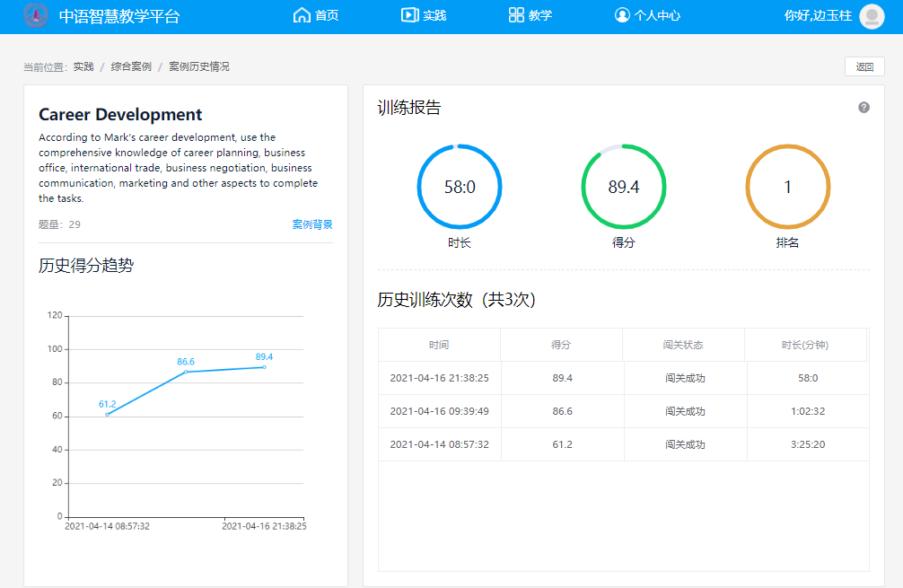Click the green score ring 89.4

pyautogui.click(x=624, y=187)
